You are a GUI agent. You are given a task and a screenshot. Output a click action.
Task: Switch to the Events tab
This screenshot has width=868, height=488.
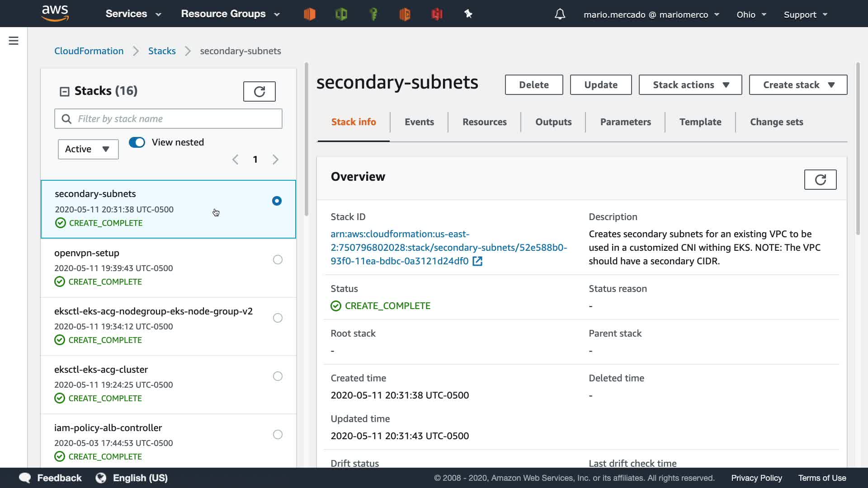[x=419, y=122]
